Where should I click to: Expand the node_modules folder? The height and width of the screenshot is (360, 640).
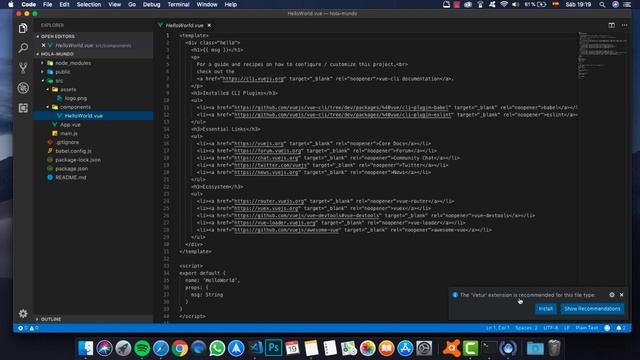(x=73, y=63)
